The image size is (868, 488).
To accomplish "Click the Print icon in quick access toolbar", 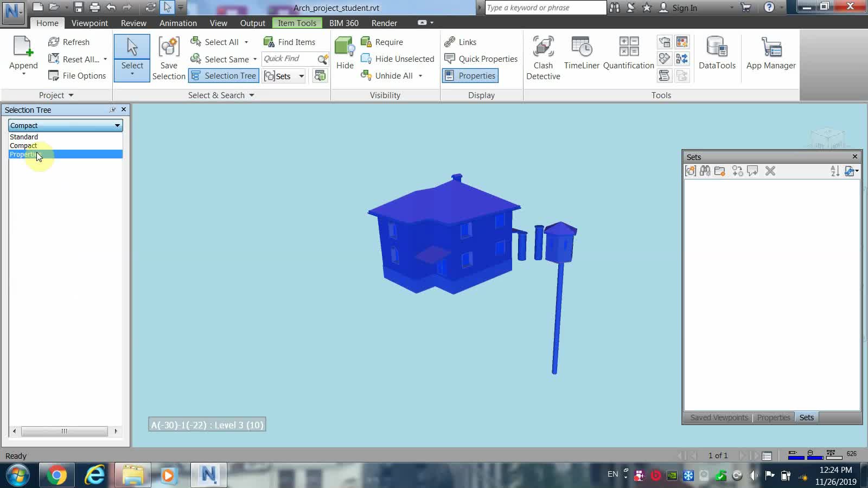I will [x=95, y=7].
